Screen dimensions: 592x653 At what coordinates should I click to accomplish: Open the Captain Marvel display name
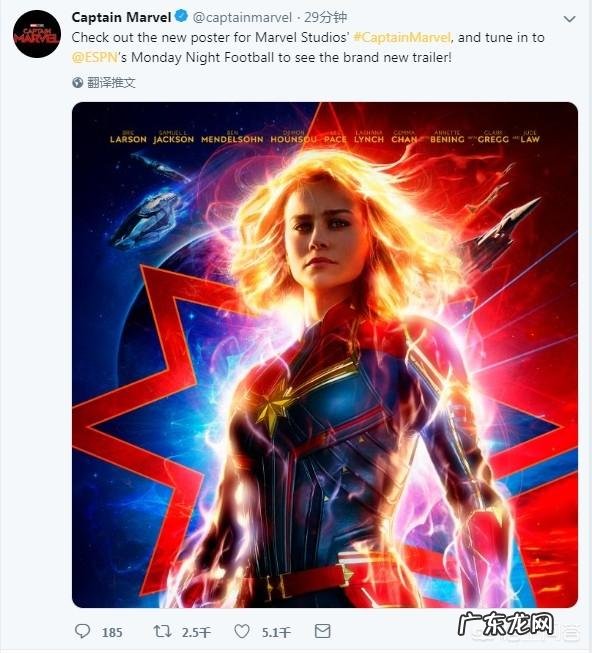coord(121,17)
